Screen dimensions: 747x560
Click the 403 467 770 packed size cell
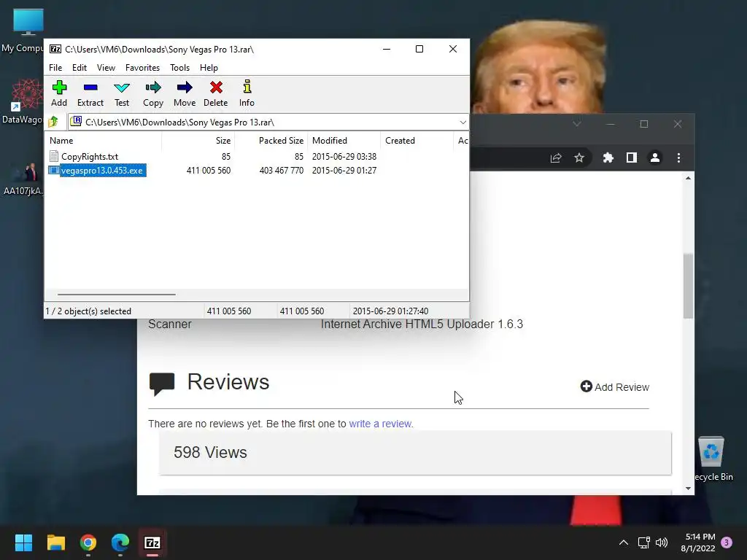tap(281, 170)
